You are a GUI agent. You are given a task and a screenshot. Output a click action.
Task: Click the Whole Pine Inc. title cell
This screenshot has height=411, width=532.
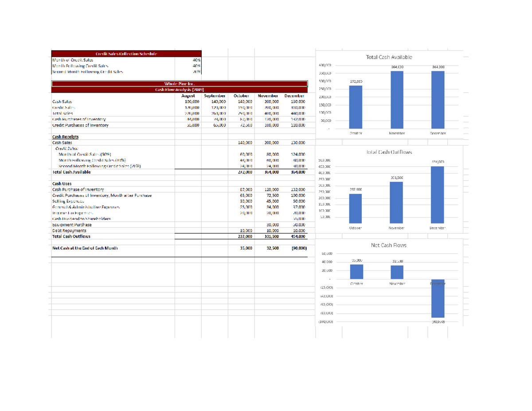point(179,83)
